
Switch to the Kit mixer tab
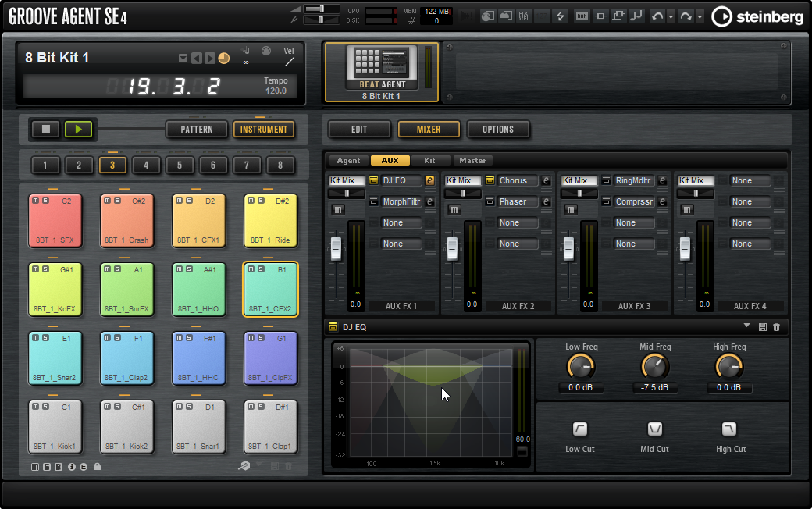click(430, 161)
